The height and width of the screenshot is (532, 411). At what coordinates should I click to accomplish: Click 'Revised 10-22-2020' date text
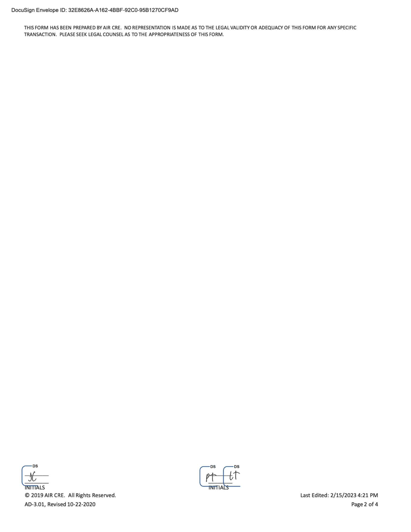click(71, 504)
